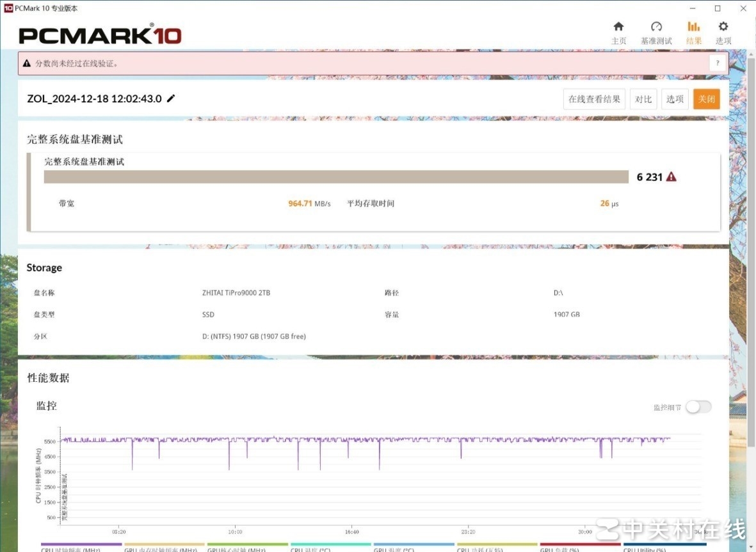Click the yellow CPU 功耗 legend bar

pyautogui.click(x=497, y=544)
